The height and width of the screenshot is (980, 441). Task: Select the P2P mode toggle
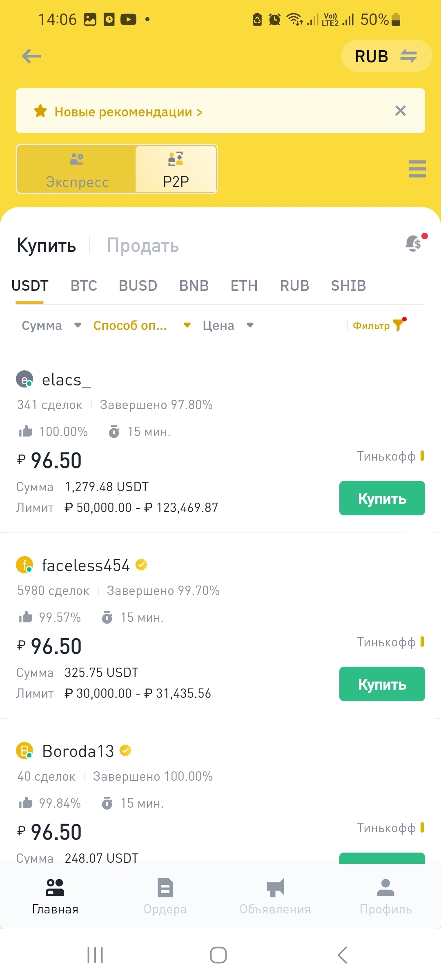click(176, 169)
